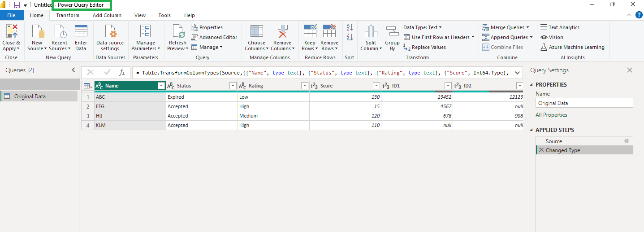
Task: Click Replace Values
Action: pyautogui.click(x=424, y=47)
